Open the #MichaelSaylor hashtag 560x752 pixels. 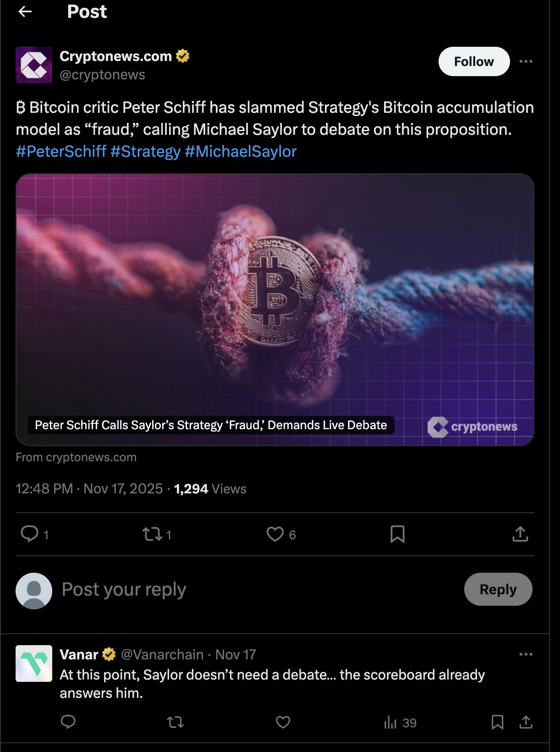coord(241,151)
